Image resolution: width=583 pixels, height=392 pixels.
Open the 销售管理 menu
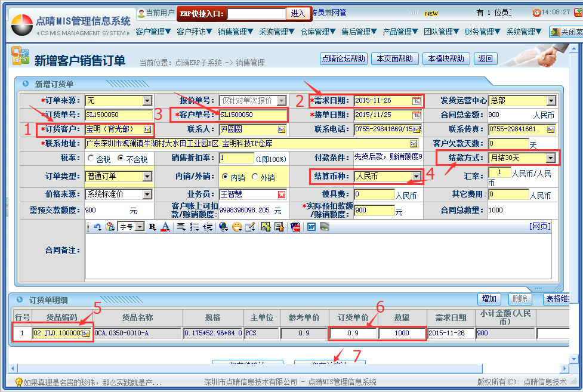pos(236,32)
